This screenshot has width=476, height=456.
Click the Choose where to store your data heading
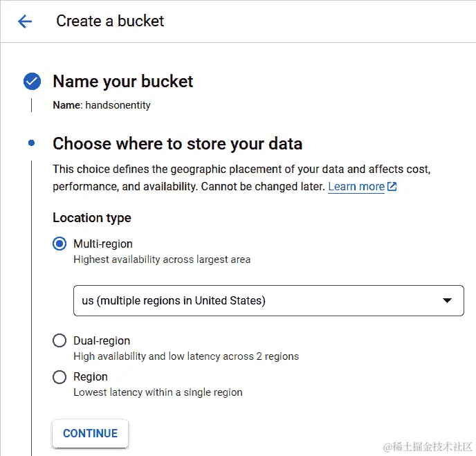(177, 144)
